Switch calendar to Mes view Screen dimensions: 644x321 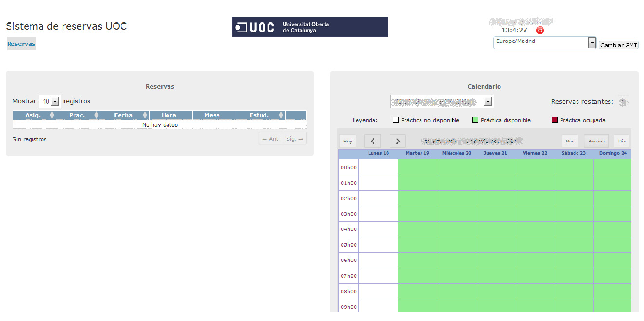pos(570,141)
